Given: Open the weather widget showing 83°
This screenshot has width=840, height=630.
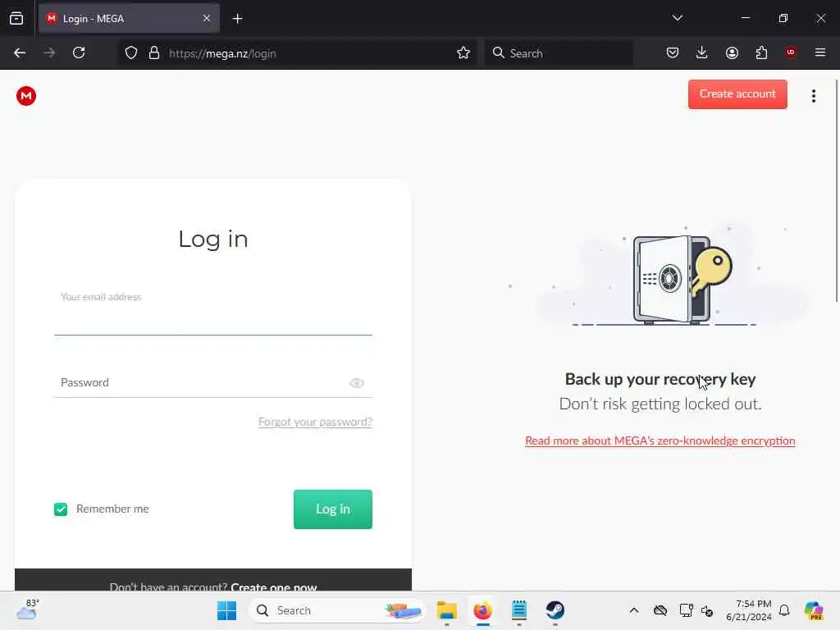Looking at the screenshot, I should (27, 609).
